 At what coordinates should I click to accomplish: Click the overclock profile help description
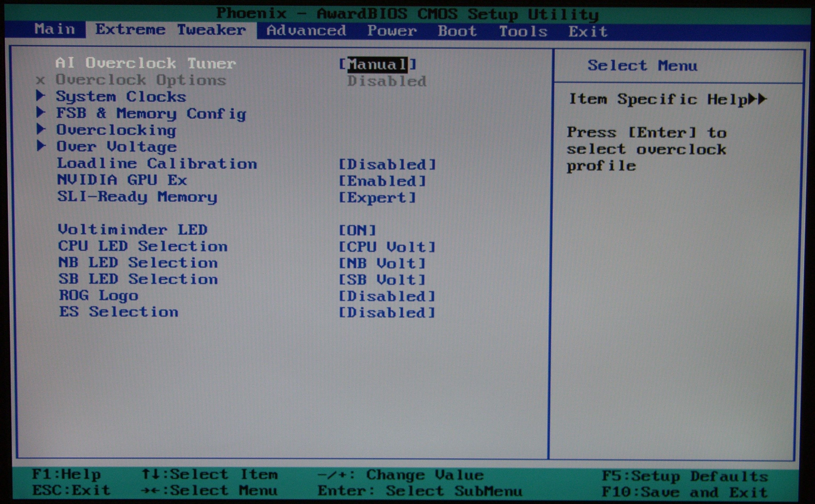[x=647, y=149]
